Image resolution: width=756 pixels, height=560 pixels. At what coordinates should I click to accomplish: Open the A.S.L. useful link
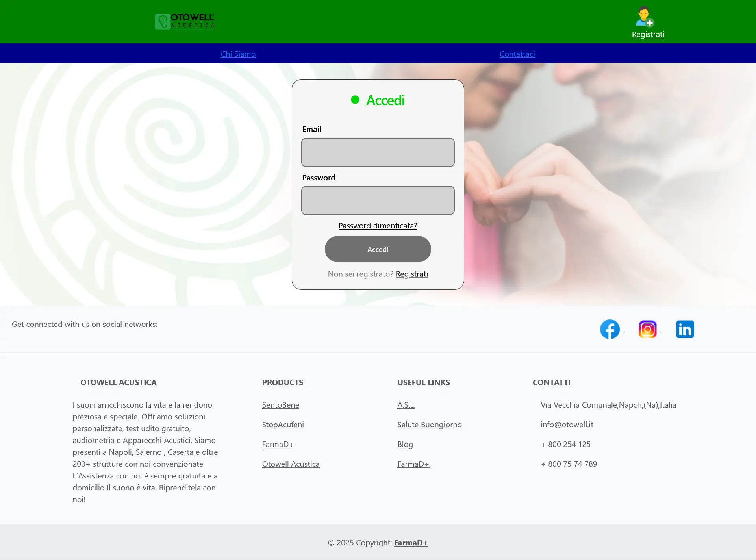click(x=406, y=404)
